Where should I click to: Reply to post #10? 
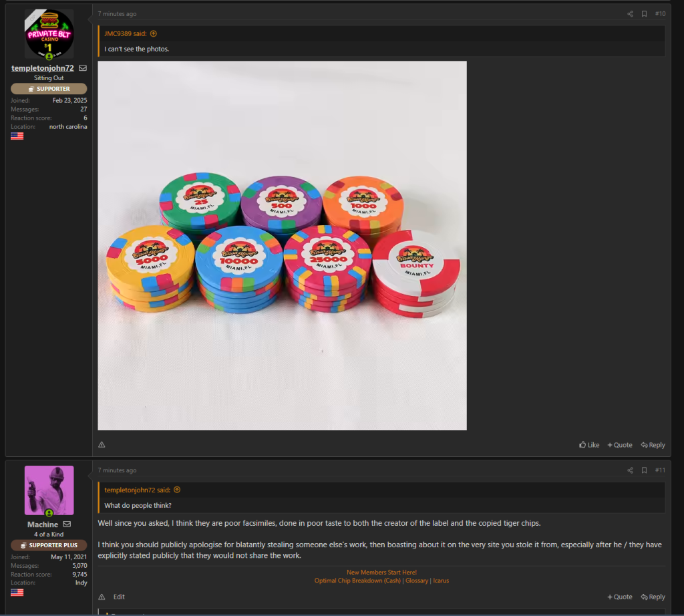[x=653, y=445]
